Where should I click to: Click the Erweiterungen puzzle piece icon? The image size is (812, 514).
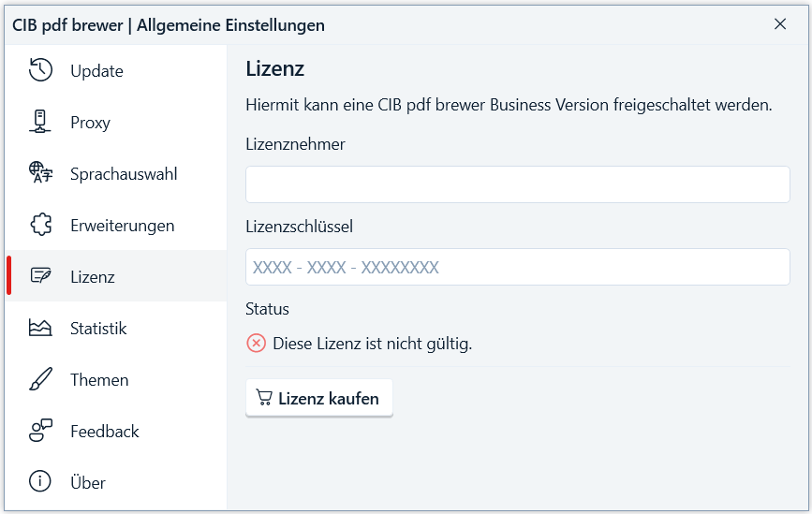tap(41, 225)
